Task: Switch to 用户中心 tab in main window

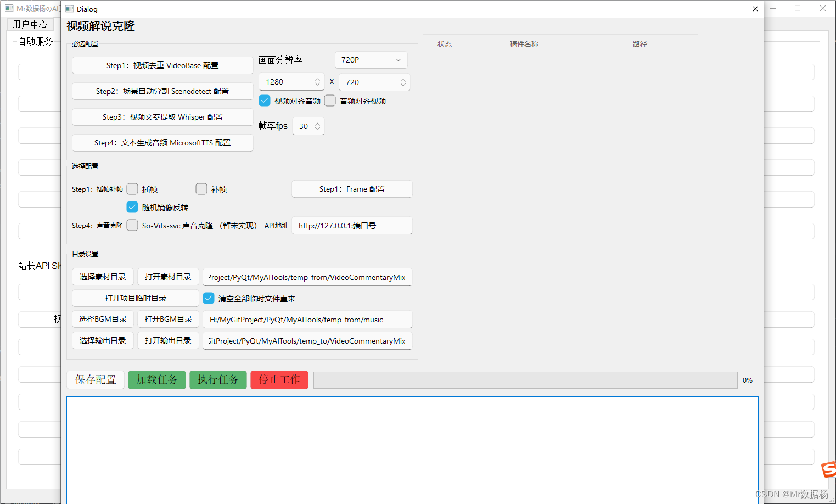Action: (x=30, y=24)
